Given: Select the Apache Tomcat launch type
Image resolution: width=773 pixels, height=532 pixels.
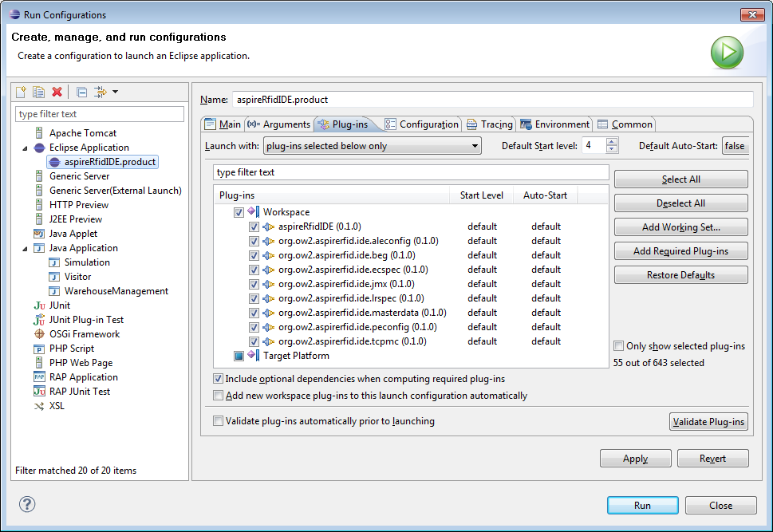Looking at the screenshot, I should (83, 133).
